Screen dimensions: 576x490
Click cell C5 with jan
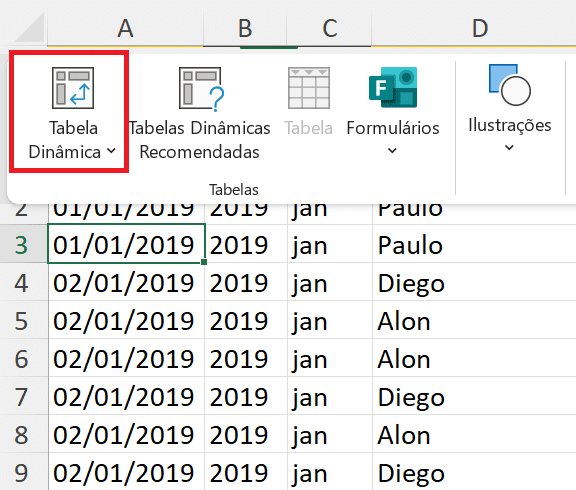pos(330,321)
